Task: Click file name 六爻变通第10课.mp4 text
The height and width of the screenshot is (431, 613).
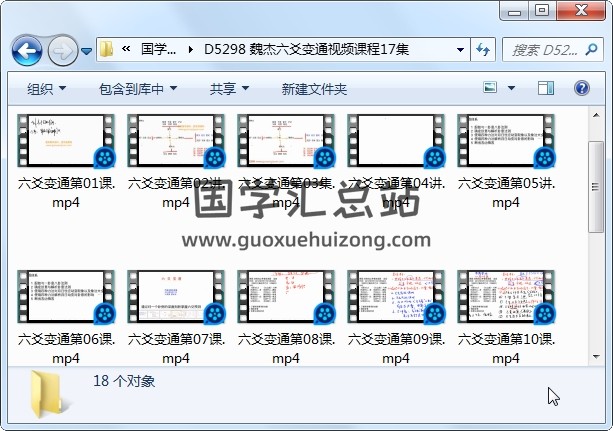Action: pos(506,348)
